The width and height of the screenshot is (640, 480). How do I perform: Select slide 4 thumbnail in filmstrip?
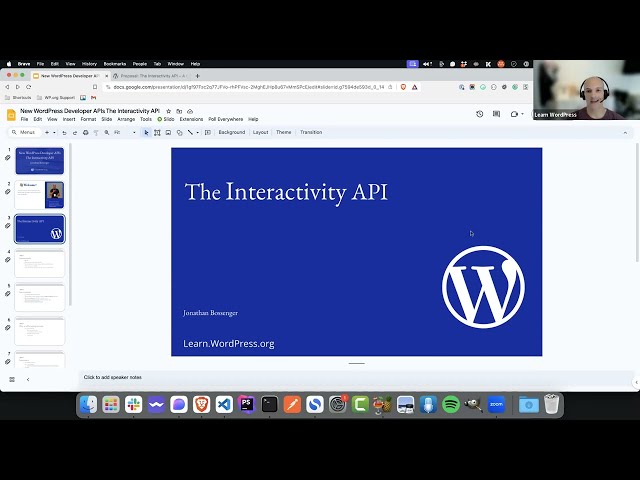[40, 263]
